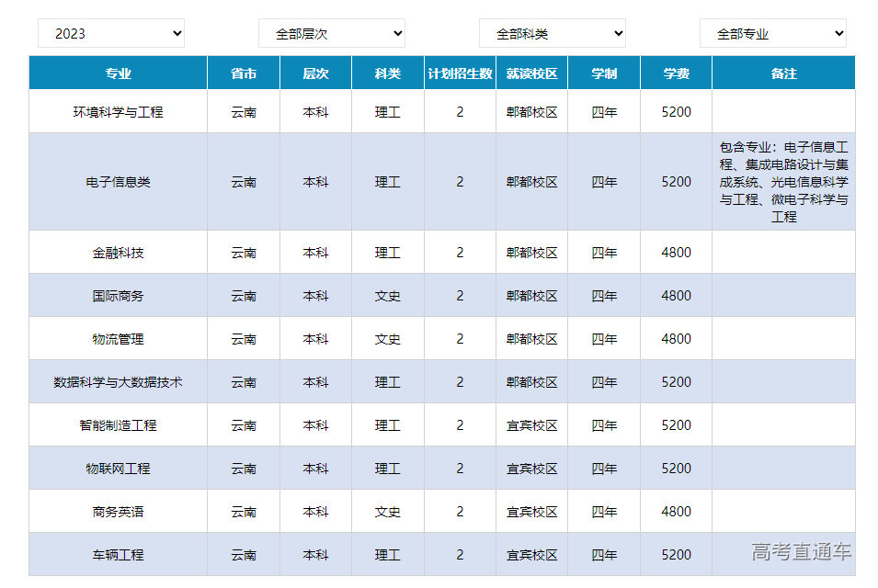Click the 学费 column header
The width and height of the screenshot is (878, 588).
676,73
